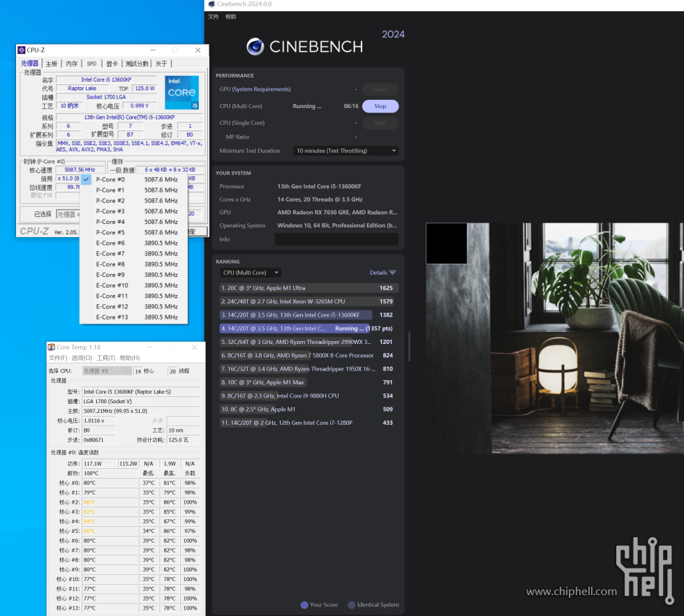Stop the running CPU Multi Core test

(380, 106)
